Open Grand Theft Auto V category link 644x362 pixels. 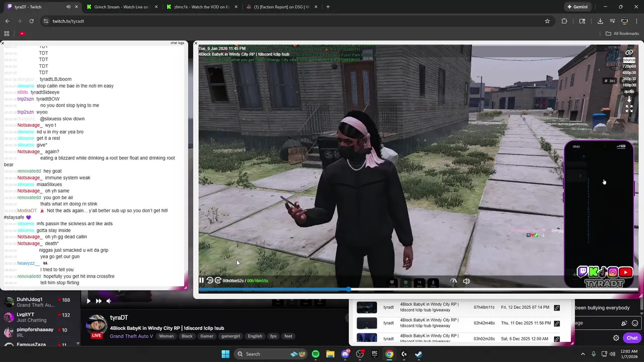click(x=131, y=336)
